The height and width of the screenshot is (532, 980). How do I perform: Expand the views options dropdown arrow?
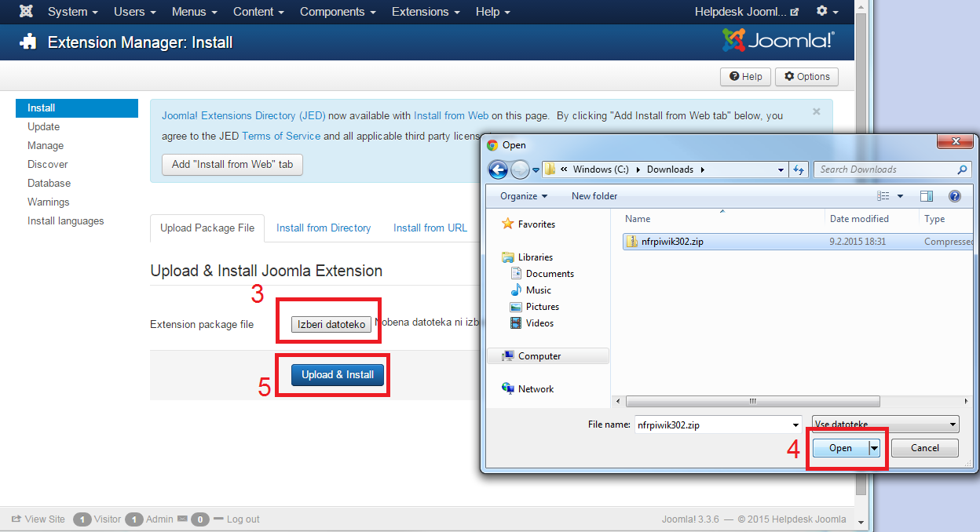point(900,196)
